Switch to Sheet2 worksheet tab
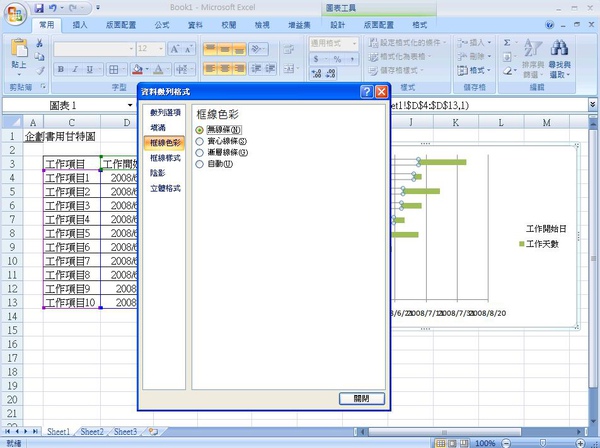The width and height of the screenshot is (600, 448). point(92,432)
